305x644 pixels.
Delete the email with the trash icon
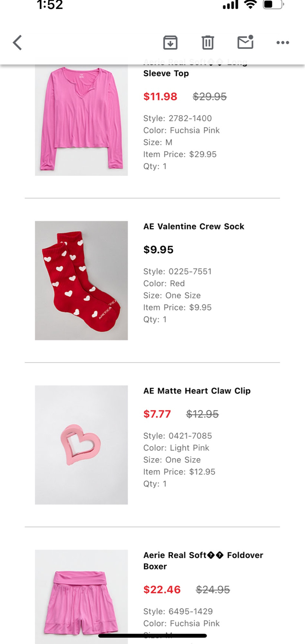tap(208, 42)
